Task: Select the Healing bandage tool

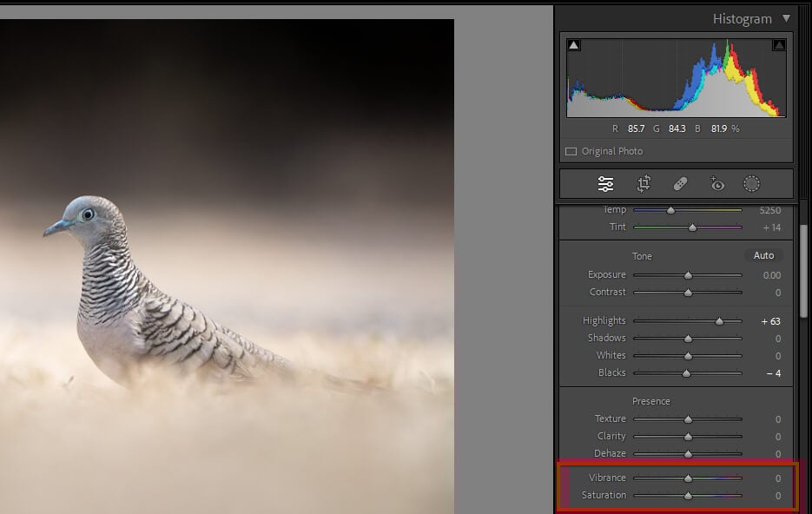Action: (x=681, y=184)
